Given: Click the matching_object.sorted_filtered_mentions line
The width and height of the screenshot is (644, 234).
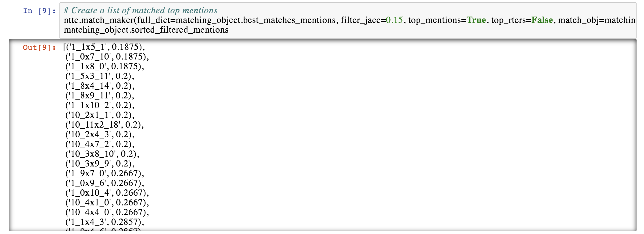Looking at the screenshot, I should [x=146, y=30].
